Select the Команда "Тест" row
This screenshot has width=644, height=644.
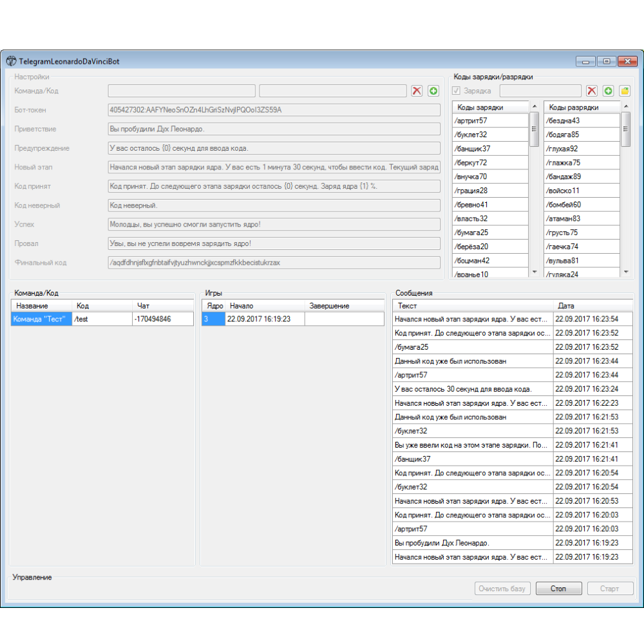(41, 319)
